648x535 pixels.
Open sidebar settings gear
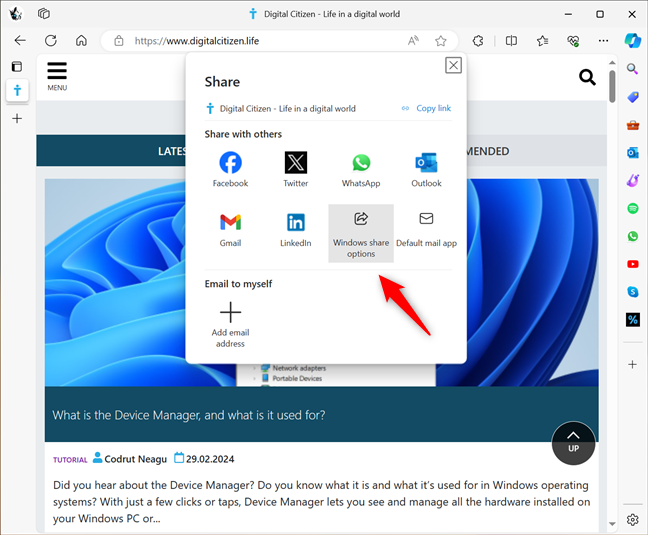pos(632,519)
